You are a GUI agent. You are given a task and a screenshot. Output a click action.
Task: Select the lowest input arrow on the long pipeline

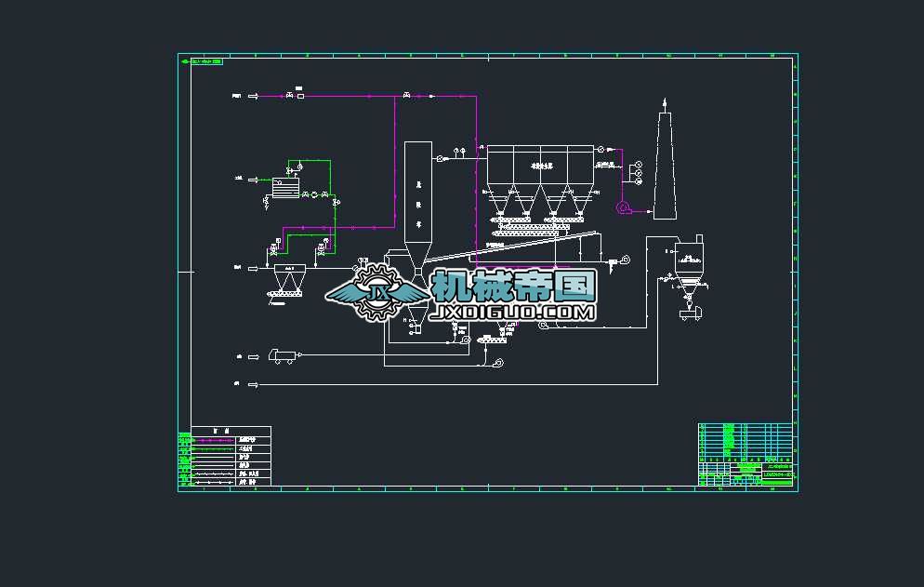(254, 384)
